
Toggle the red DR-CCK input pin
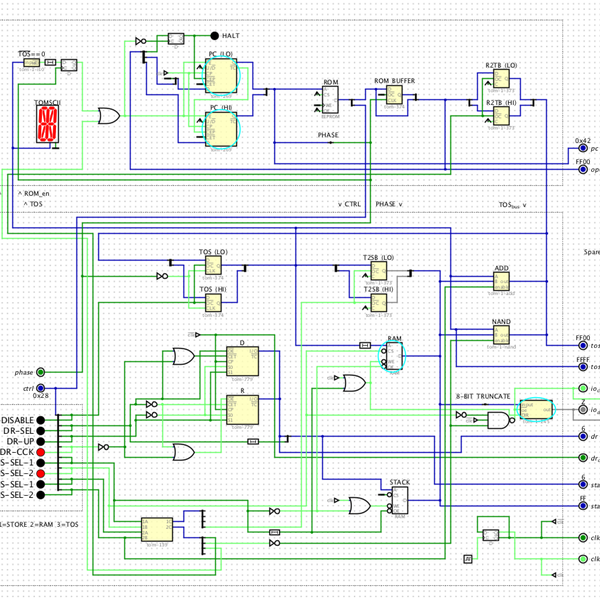(x=41, y=452)
